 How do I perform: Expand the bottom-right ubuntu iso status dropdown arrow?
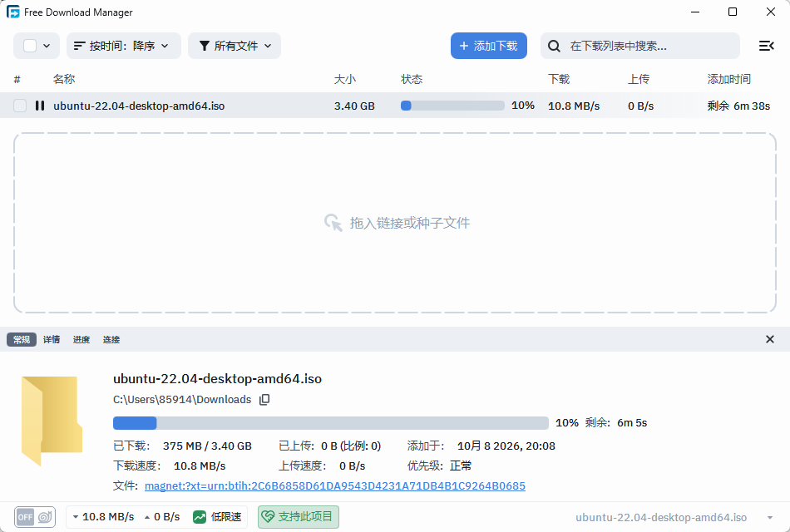click(770, 517)
